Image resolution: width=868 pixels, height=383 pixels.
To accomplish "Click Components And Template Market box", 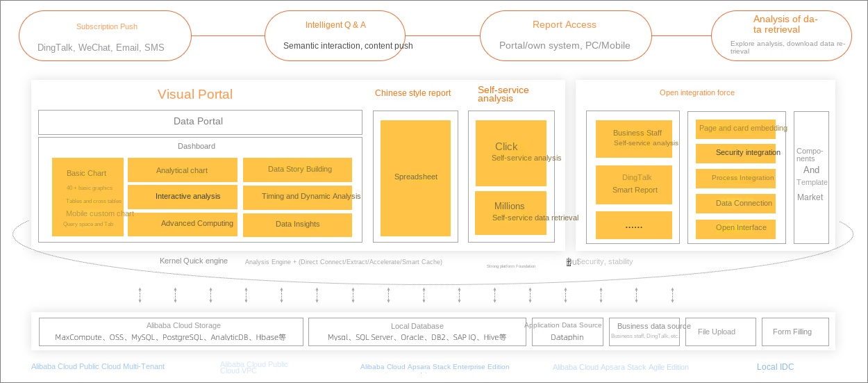I will [811, 177].
